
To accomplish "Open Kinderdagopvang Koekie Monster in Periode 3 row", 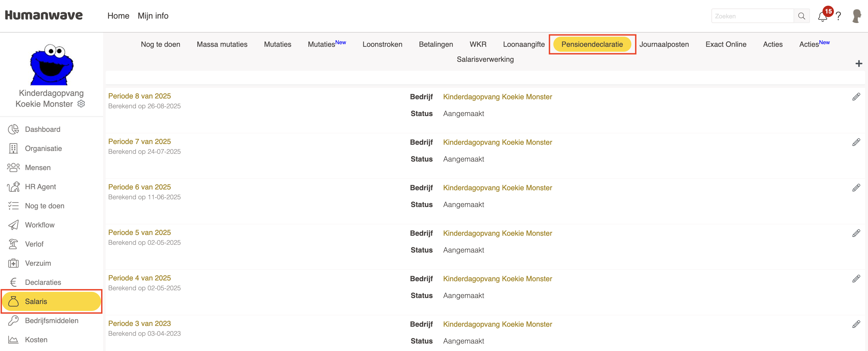I will [x=497, y=324].
